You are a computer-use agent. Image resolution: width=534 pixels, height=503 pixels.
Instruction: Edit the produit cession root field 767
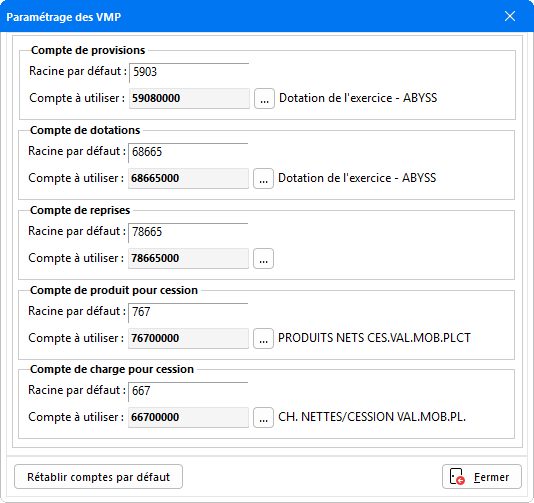click(x=188, y=312)
